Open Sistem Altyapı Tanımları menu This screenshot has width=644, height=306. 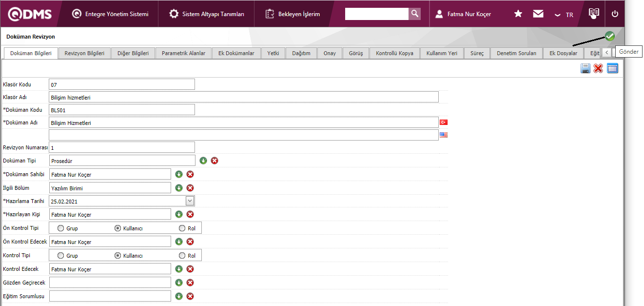207,14
